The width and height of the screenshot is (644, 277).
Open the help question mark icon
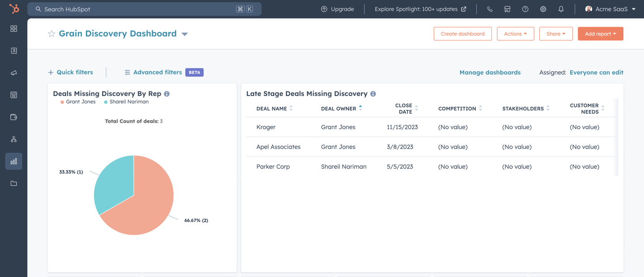(525, 9)
